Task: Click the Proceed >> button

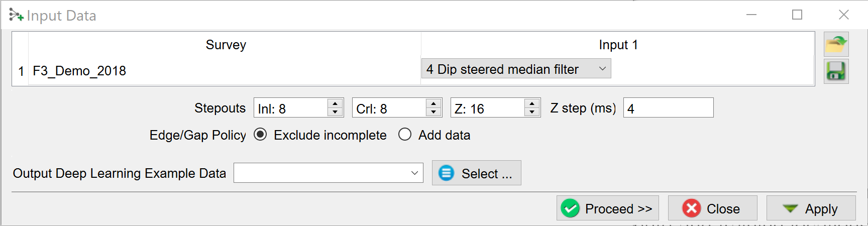Action: (608, 208)
